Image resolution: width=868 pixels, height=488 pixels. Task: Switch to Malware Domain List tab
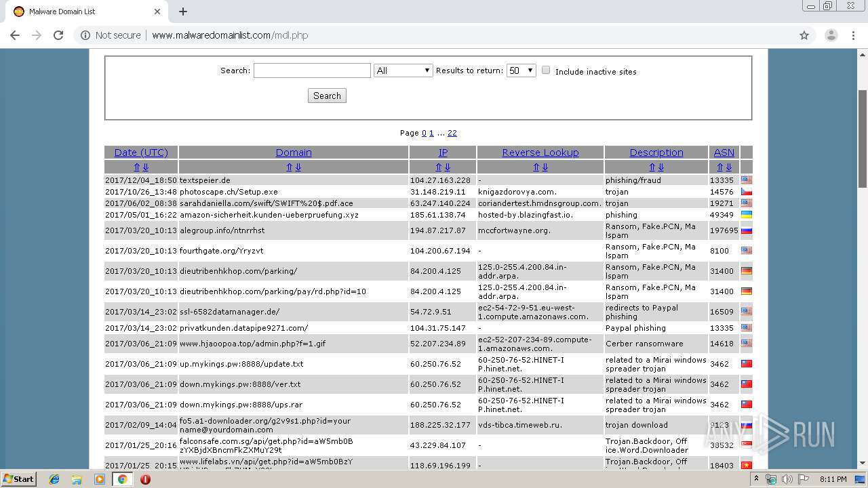tap(86, 12)
